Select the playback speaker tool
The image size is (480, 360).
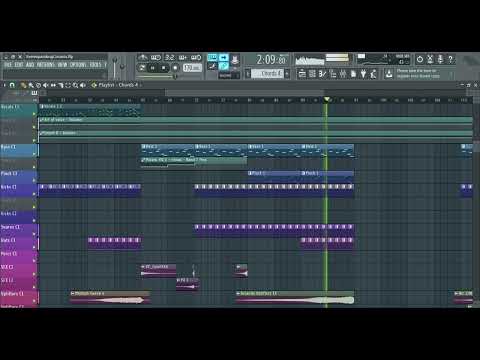pos(83,85)
